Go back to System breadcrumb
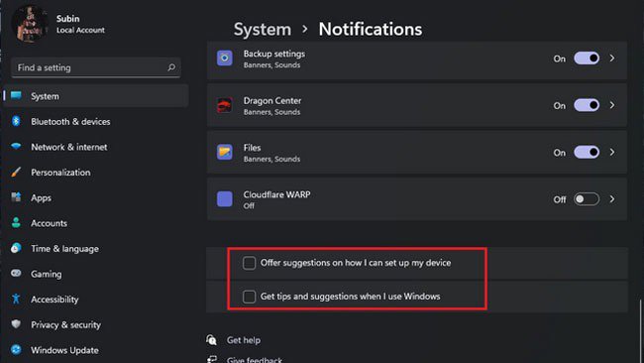 (263, 29)
